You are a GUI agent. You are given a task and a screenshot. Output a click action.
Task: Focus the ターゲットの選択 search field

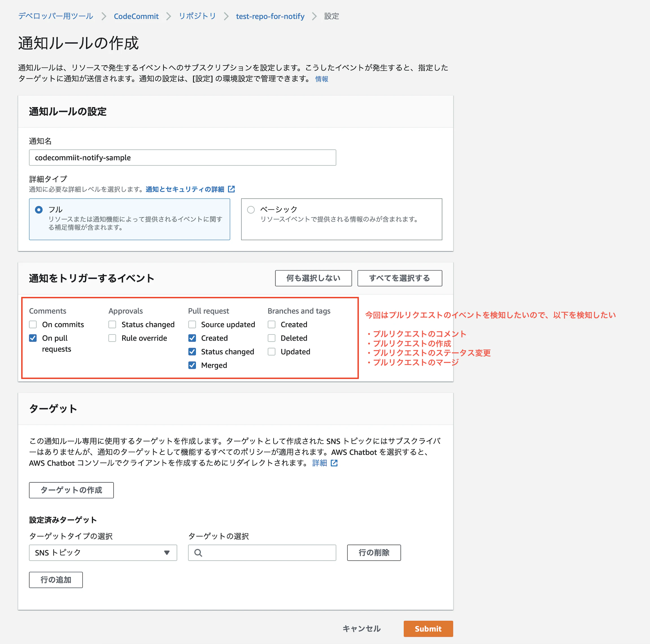pos(262,553)
